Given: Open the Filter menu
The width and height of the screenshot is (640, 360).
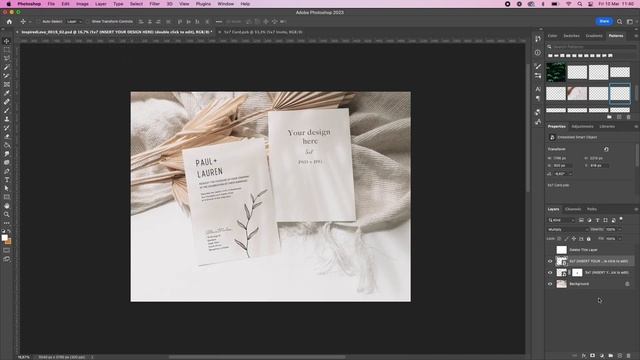Looking at the screenshot, I should (x=155, y=4).
